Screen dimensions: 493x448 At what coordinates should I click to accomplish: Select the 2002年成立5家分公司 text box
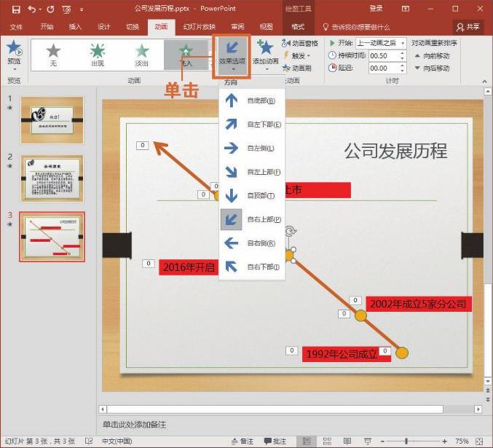(x=419, y=304)
